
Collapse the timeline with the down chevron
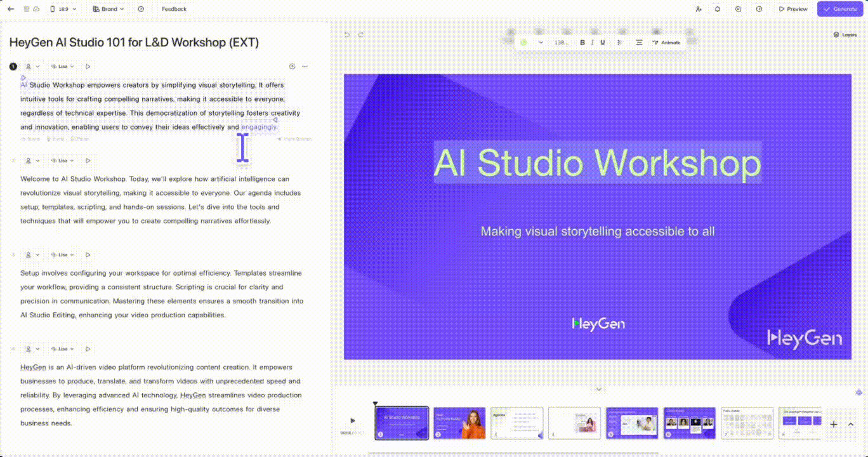(598, 390)
